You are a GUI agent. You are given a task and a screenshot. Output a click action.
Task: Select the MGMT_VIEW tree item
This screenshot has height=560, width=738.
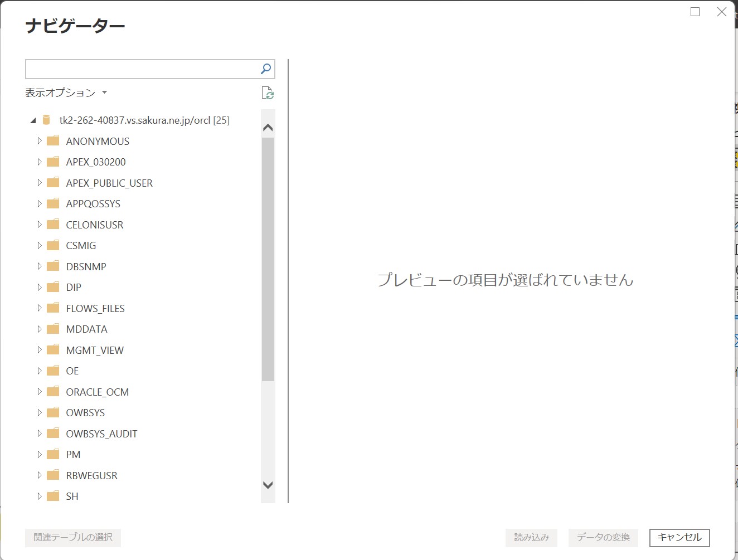point(95,350)
